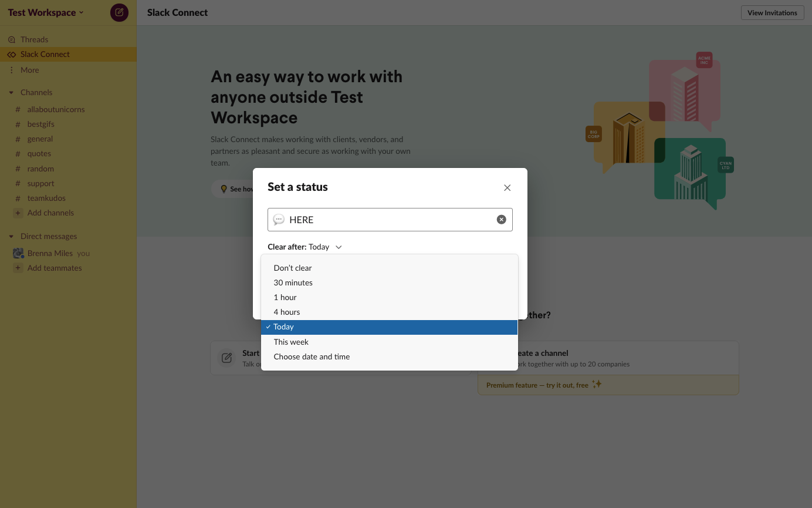Open the Clear after dropdown
The image size is (812, 508).
(325, 247)
